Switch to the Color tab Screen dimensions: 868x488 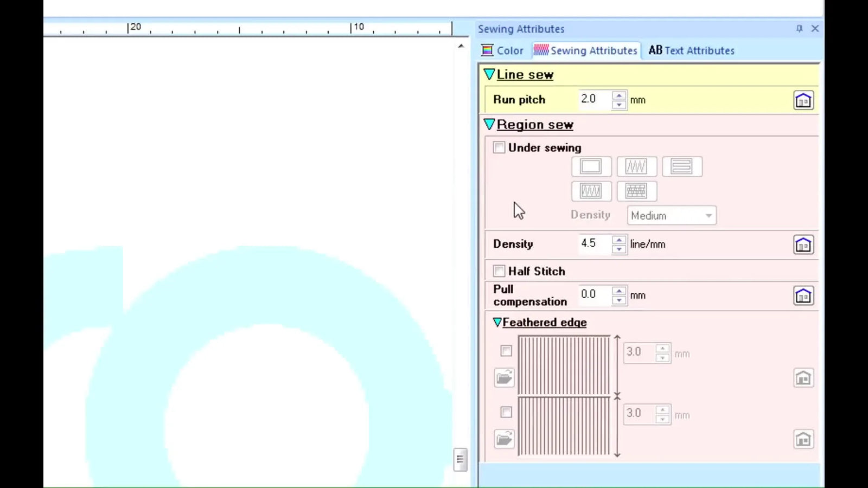(502, 50)
